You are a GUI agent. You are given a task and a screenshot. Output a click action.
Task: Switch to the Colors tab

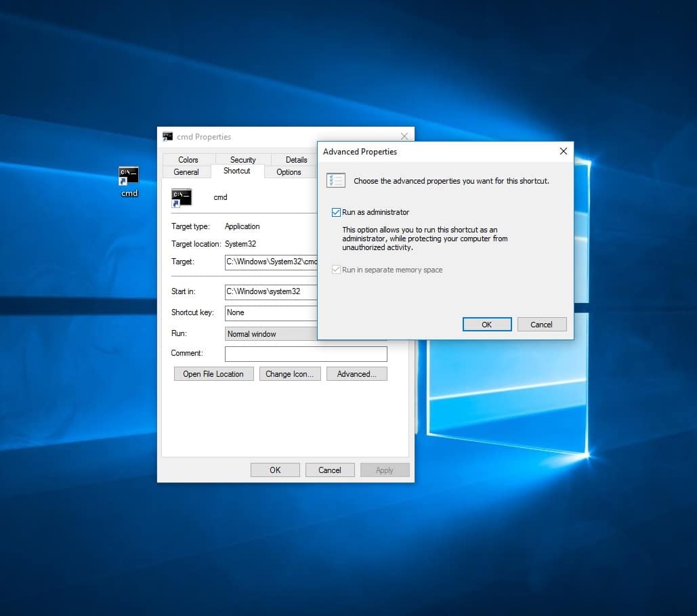coord(188,160)
